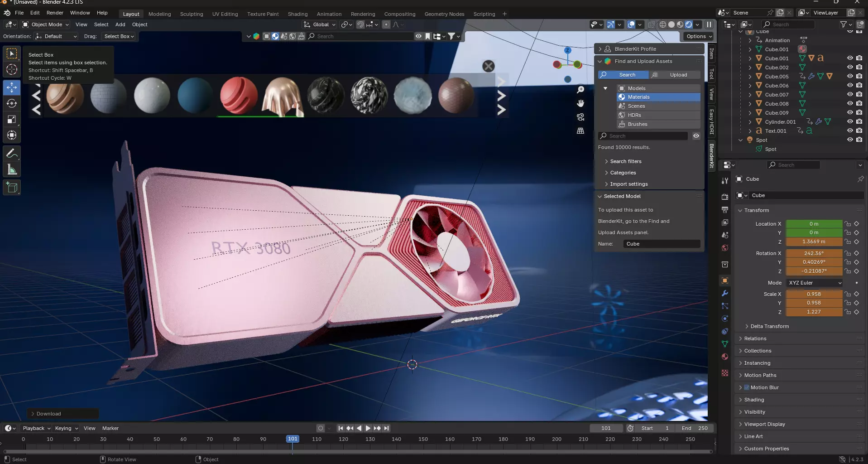Select Materials asset type in BlenderKit
This screenshot has width=868, height=464.
click(658, 97)
